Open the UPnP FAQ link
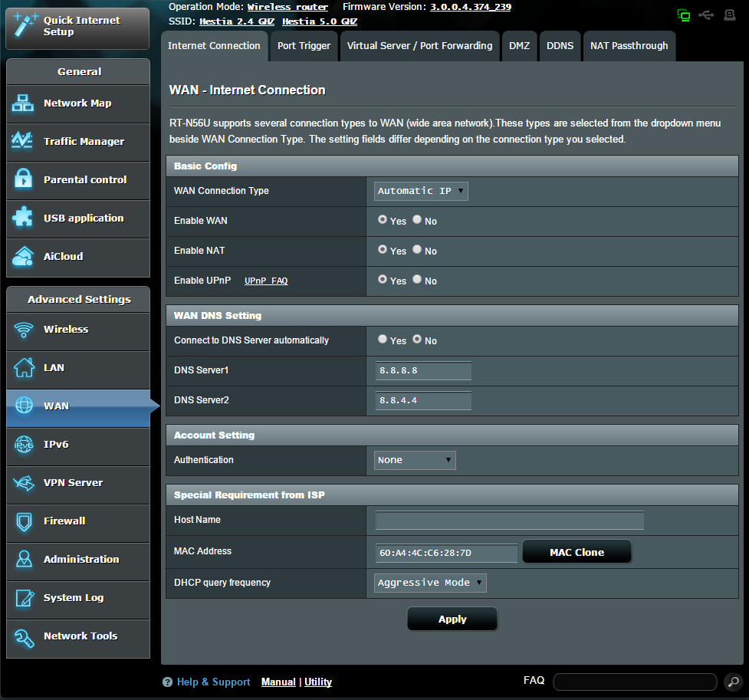This screenshot has width=749, height=700. point(266,281)
